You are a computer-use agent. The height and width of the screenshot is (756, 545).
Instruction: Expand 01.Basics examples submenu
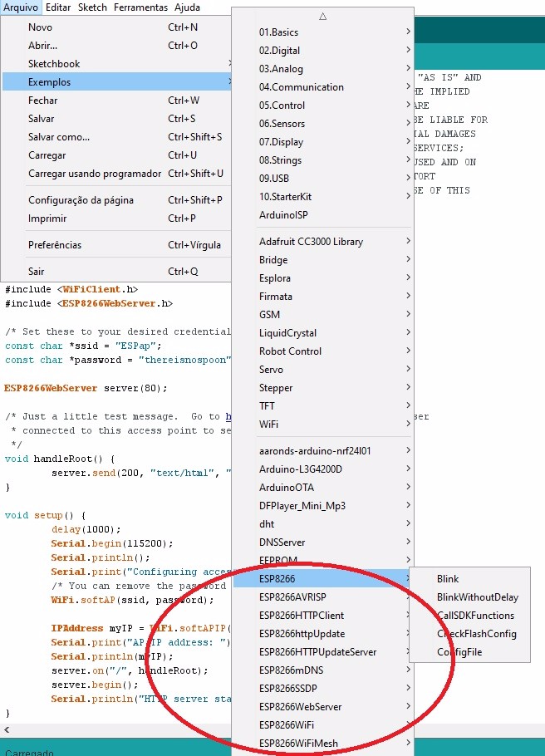coord(322,32)
